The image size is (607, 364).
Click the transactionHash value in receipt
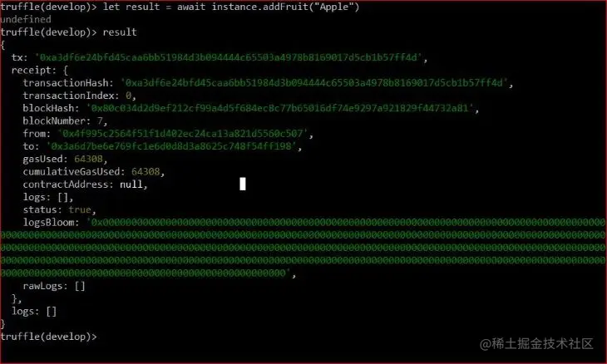coord(314,83)
